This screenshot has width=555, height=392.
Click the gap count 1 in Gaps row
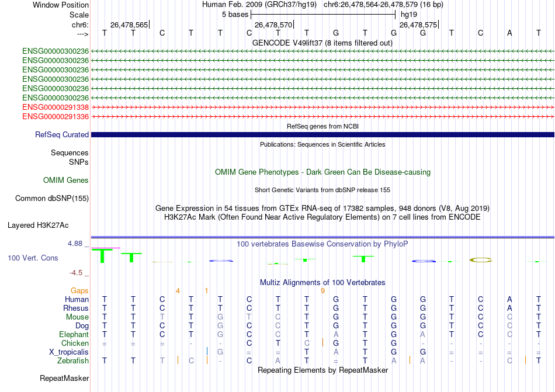(x=206, y=291)
